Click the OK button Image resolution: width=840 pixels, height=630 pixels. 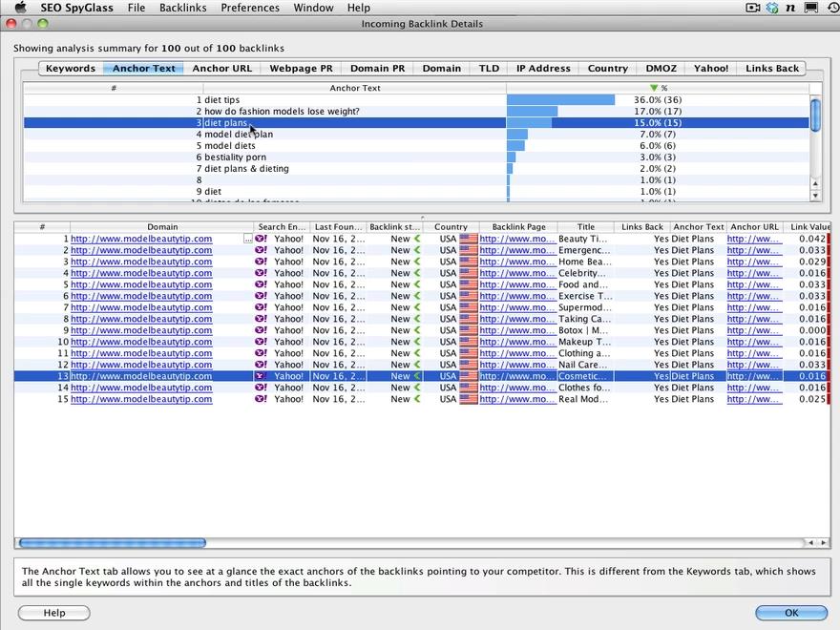(x=791, y=612)
